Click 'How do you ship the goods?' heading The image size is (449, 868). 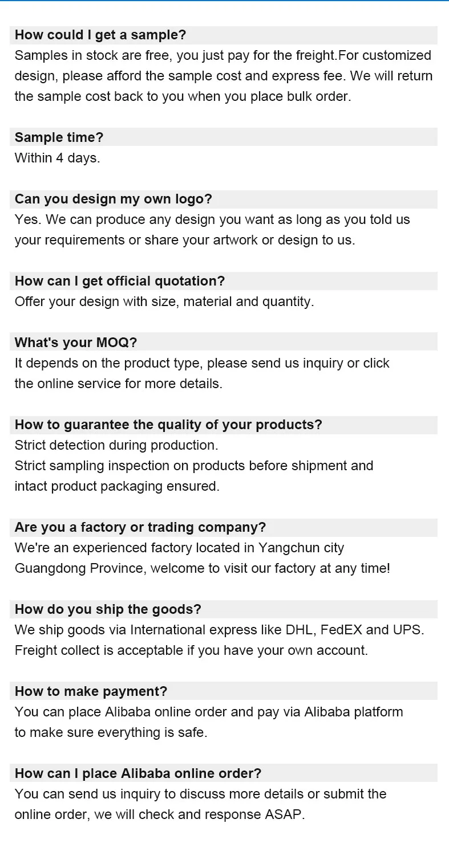tap(108, 609)
